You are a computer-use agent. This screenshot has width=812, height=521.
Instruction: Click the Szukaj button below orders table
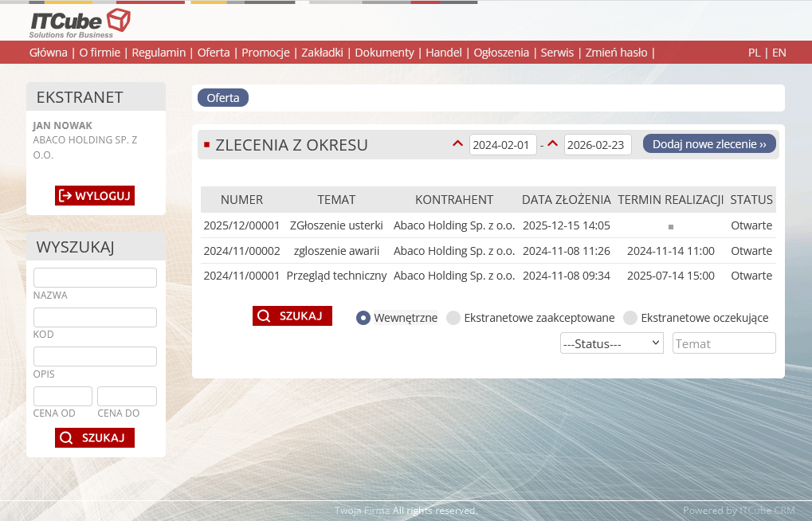(292, 316)
